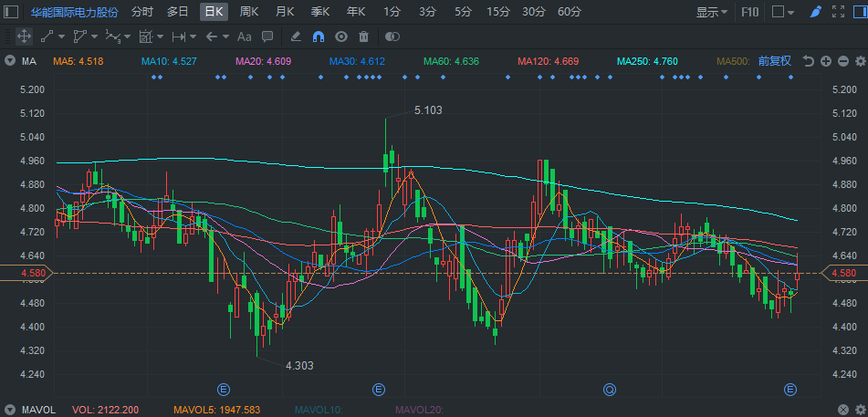The image size is (868, 417).
Task: Select the range measurement tool
Action: 179,36
